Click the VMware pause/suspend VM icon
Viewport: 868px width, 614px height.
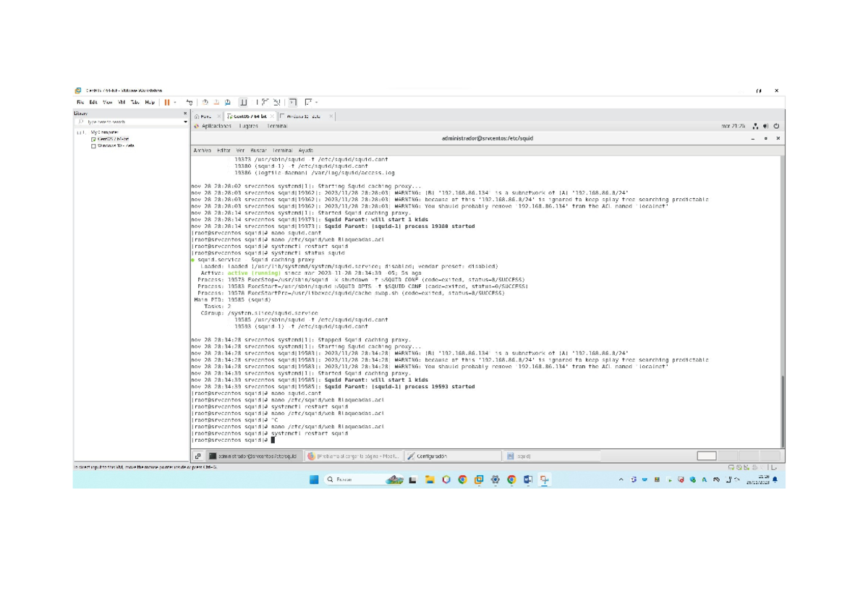(166, 103)
